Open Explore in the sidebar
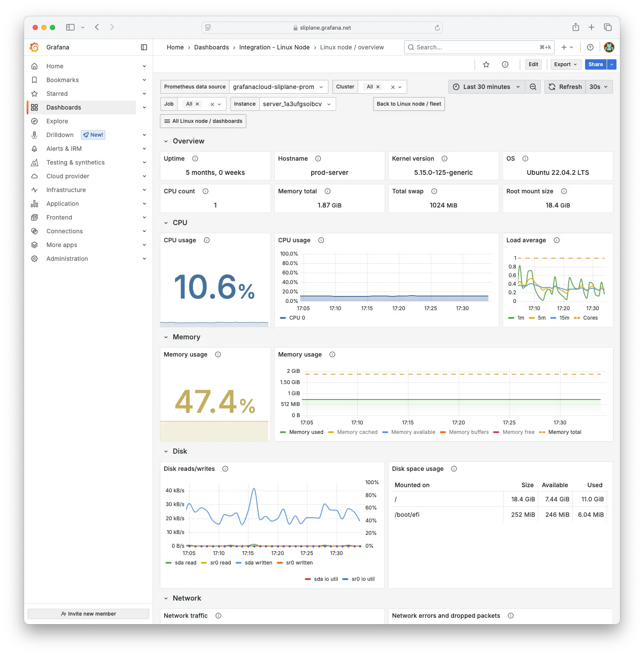Image resolution: width=644 pixels, height=656 pixels. (57, 121)
